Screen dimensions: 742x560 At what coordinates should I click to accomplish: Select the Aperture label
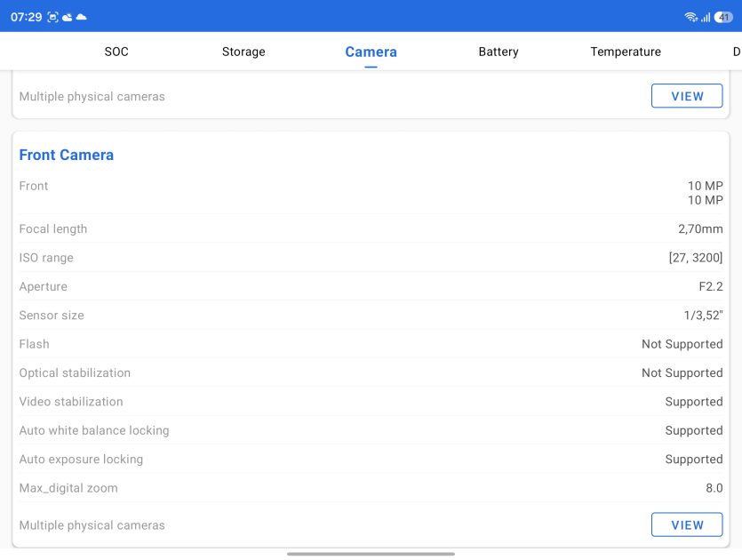43,286
